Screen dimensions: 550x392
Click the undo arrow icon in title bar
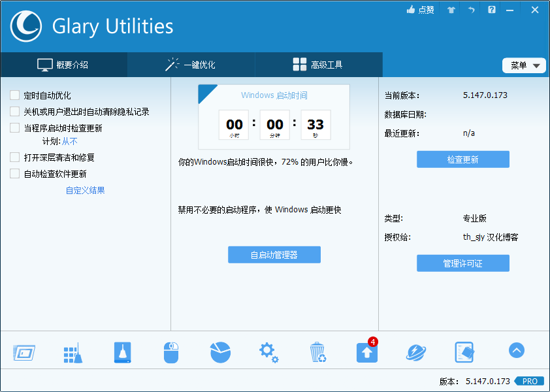[471, 10]
